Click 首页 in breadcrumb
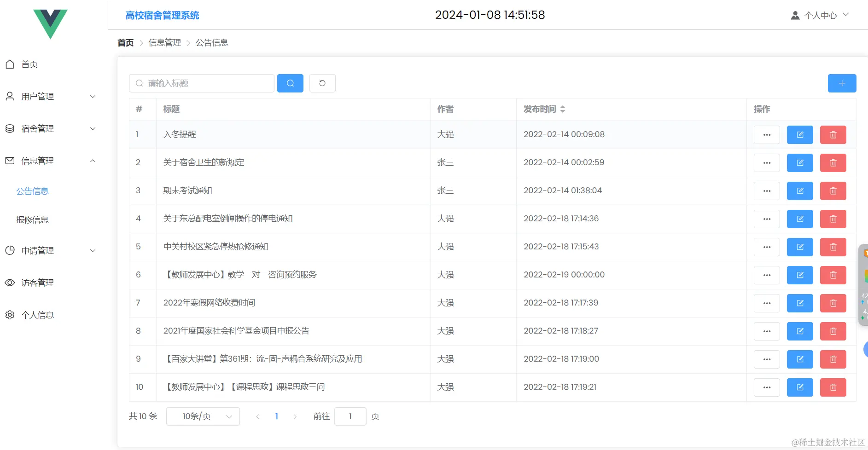This screenshot has width=868, height=450. click(125, 43)
